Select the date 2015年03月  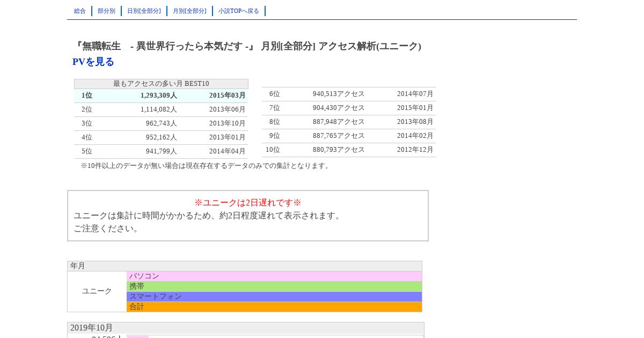[x=228, y=95]
